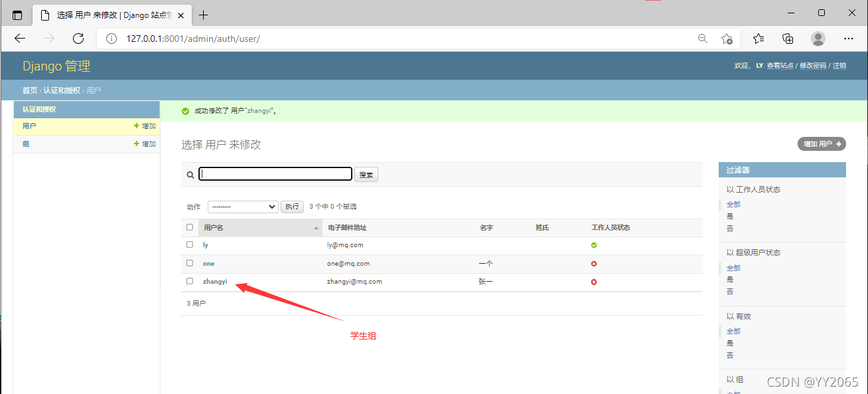The width and height of the screenshot is (868, 394).
Task: Check the box for user one
Action: tap(190, 263)
